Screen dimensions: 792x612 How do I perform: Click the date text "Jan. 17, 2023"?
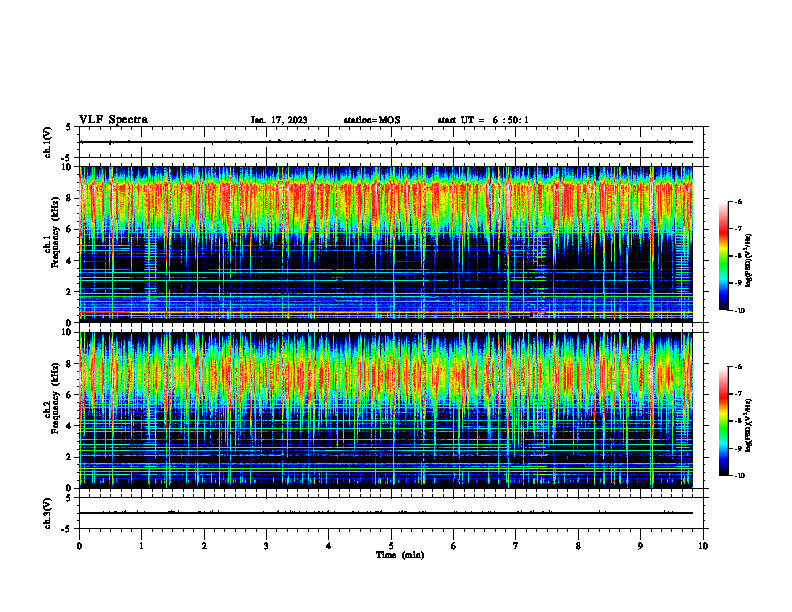click(x=279, y=120)
